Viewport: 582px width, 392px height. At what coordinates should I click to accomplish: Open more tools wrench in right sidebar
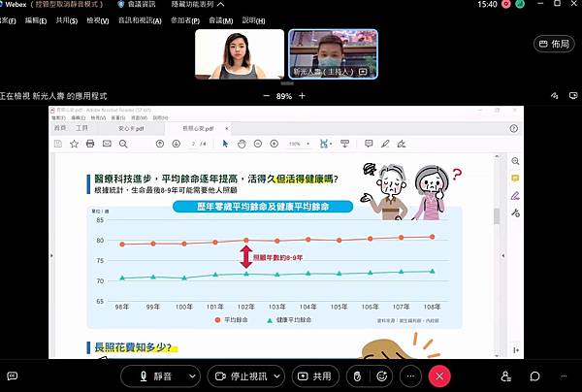pyautogui.click(x=515, y=213)
